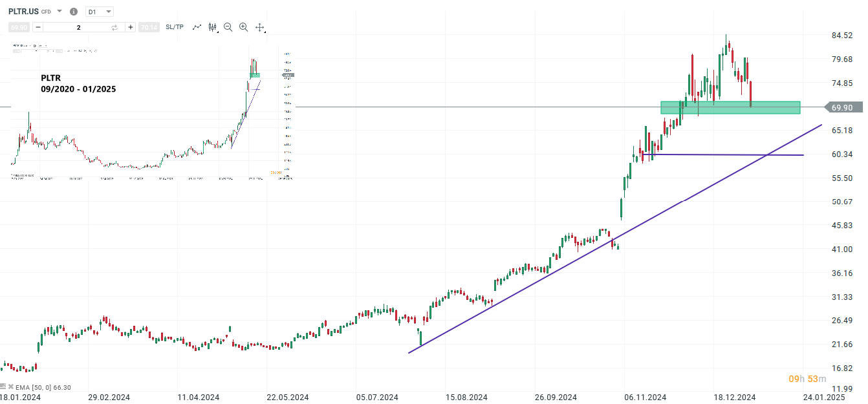Open the candlestick chart style tool
The image size is (868, 404).
pyautogui.click(x=211, y=27)
